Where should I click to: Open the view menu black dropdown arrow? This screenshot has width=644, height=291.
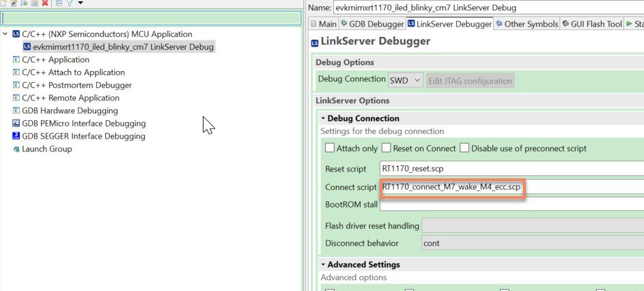pyautogui.click(x=81, y=3)
